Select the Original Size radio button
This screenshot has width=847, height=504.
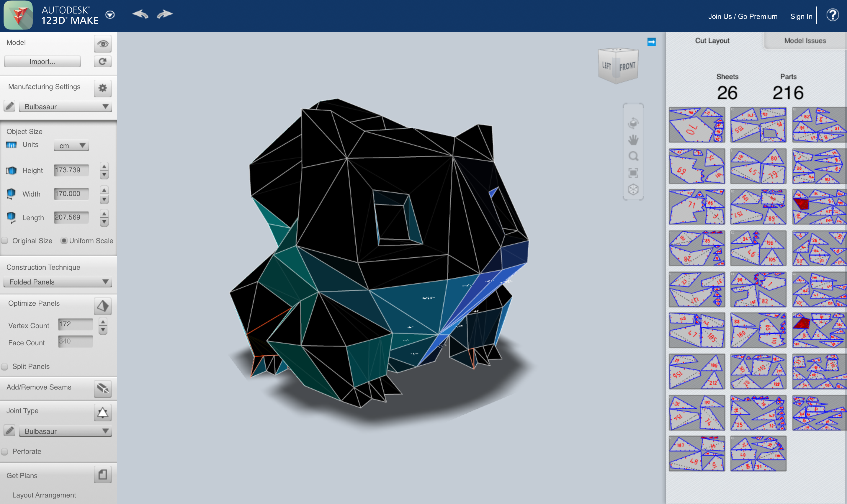[5, 241]
